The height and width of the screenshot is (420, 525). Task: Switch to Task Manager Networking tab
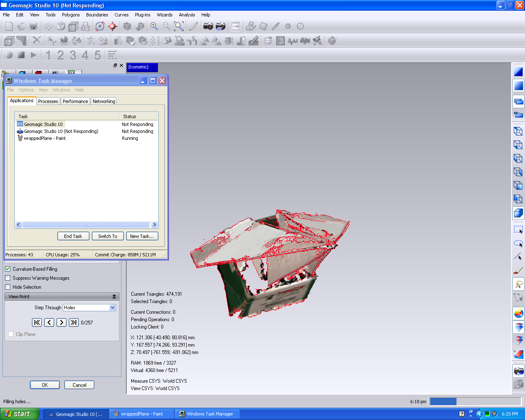pyautogui.click(x=104, y=101)
